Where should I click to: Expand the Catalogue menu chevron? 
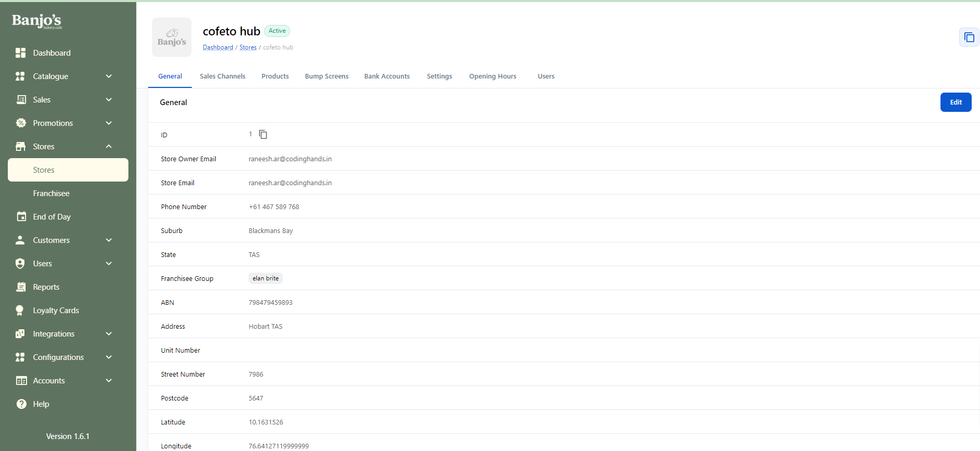click(x=109, y=76)
